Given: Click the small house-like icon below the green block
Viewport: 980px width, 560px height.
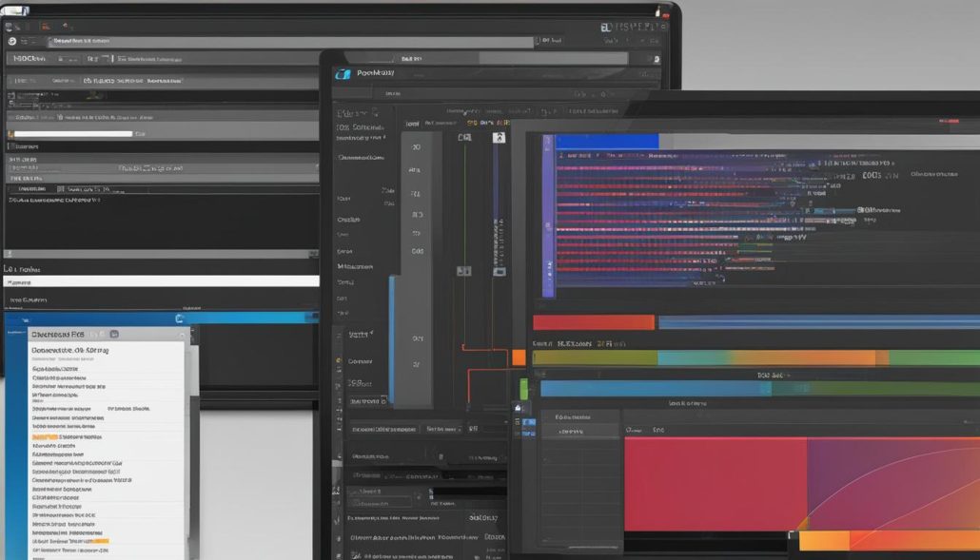Looking at the screenshot, I should 518,408.
